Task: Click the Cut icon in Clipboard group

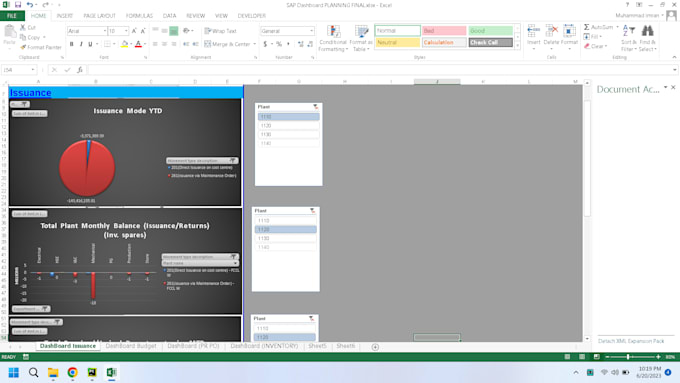Action: click(x=23, y=27)
